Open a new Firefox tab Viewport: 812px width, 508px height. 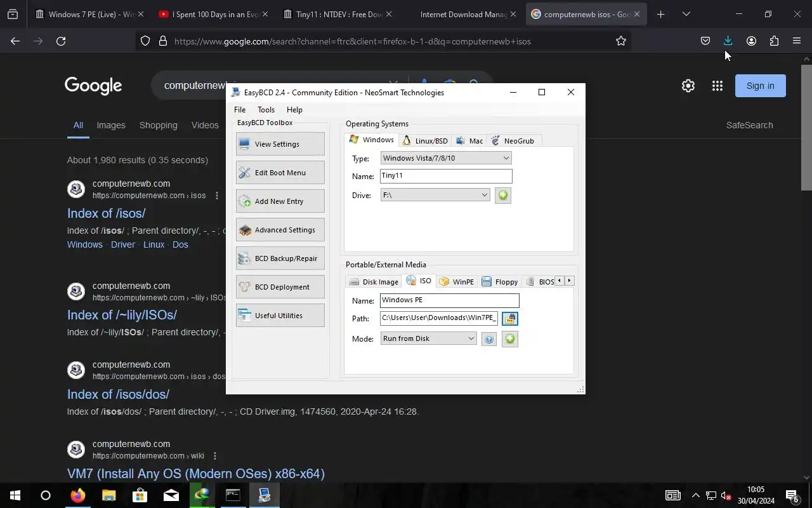pos(660,14)
